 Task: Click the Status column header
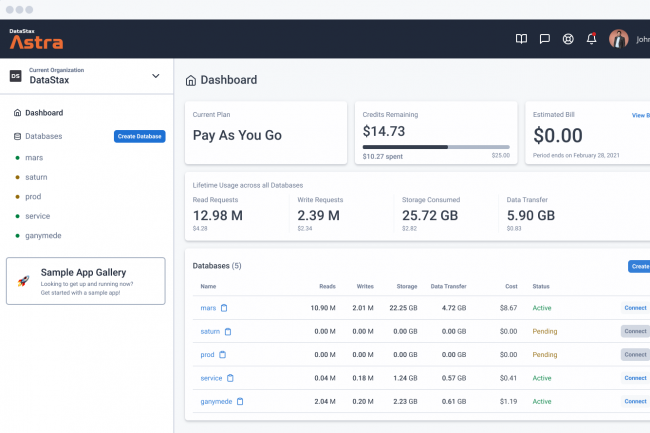point(541,286)
